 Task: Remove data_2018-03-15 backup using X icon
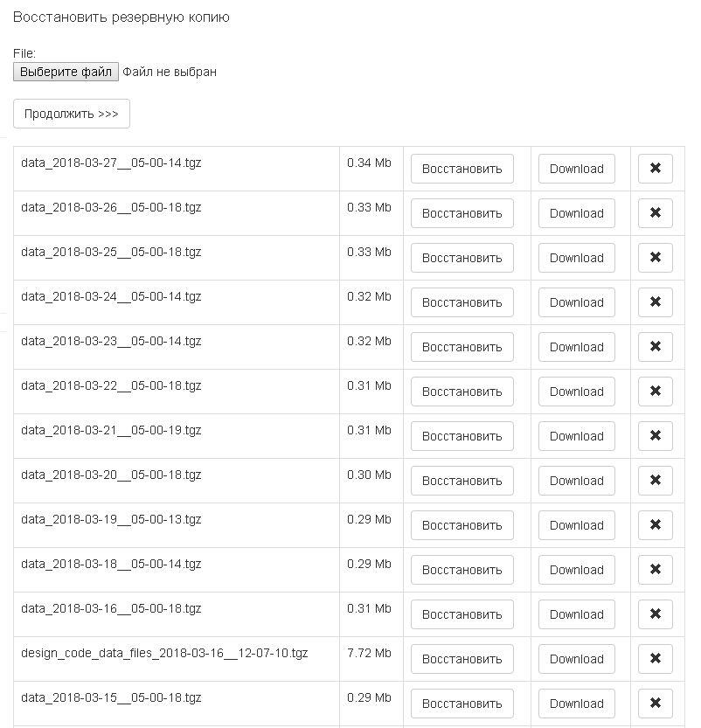[x=655, y=704]
